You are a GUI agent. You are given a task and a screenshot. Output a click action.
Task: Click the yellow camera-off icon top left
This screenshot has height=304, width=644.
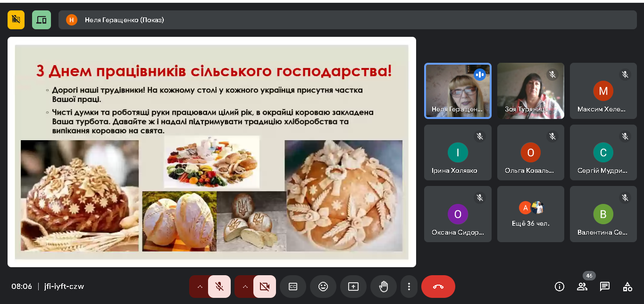16,20
